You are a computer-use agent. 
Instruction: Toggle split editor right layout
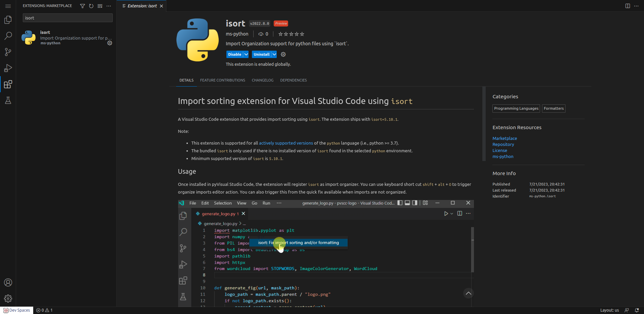click(x=628, y=6)
